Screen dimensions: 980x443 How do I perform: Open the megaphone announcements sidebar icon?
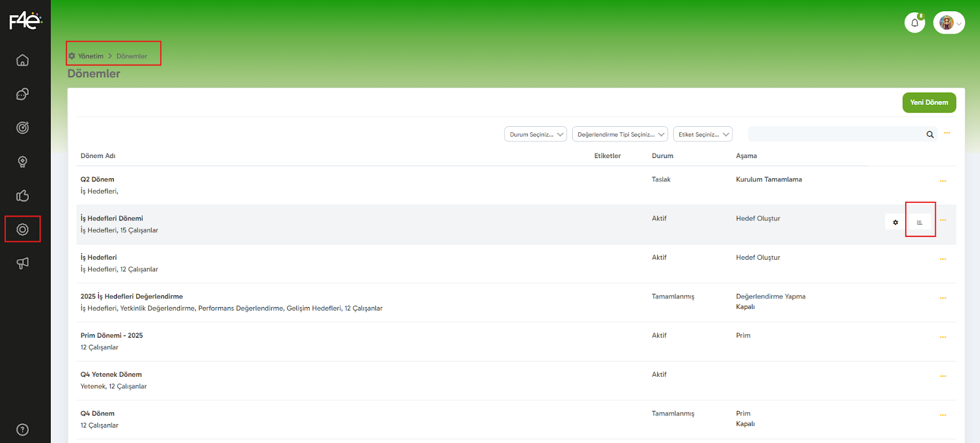[23, 263]
